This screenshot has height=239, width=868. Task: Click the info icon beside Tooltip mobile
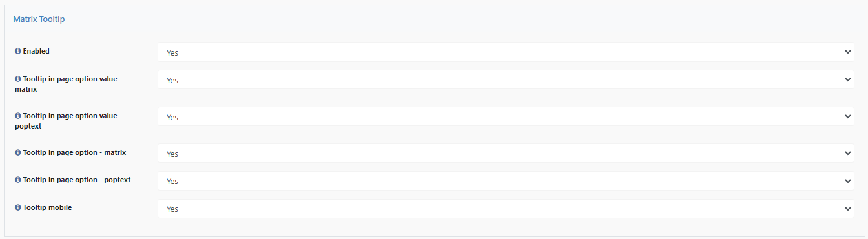click(x=18, y=207)
